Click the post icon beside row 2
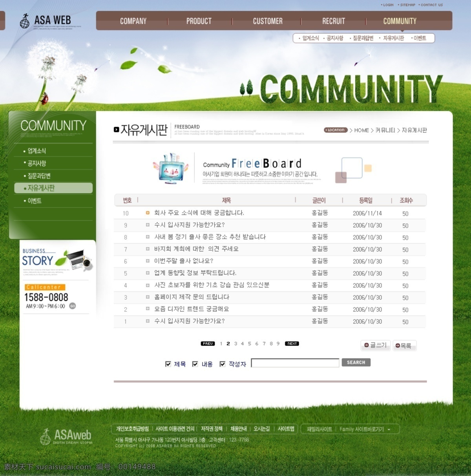The width and height of the screenshot is (471, 476). (x=148, y=309)
